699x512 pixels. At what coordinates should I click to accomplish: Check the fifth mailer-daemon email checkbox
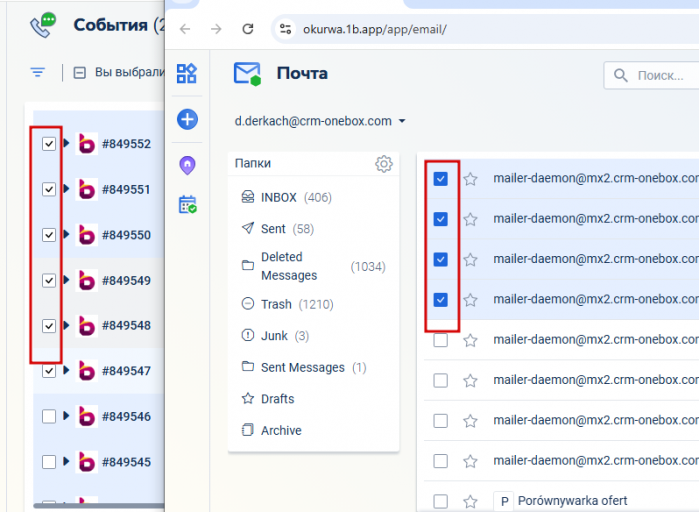click(440, 340)
